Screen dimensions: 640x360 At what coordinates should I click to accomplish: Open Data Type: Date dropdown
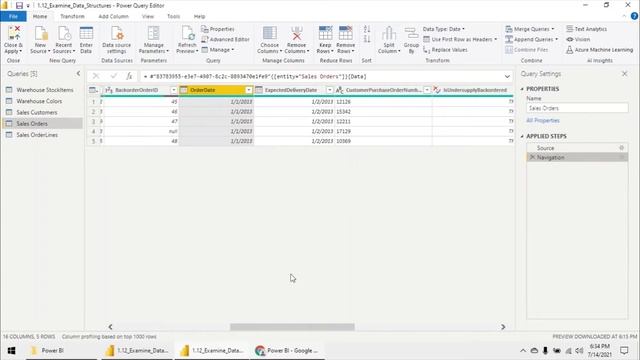444,29
